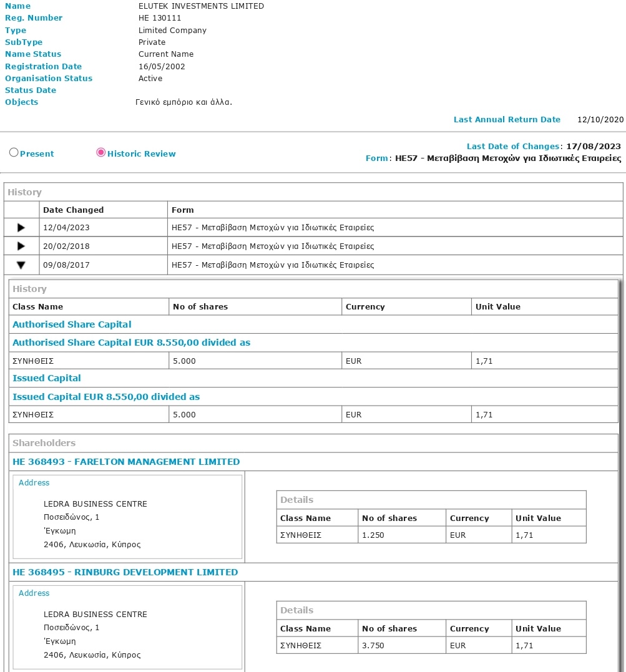Click Last Annual Return Date value 12/10/2020

pos(600,120)
